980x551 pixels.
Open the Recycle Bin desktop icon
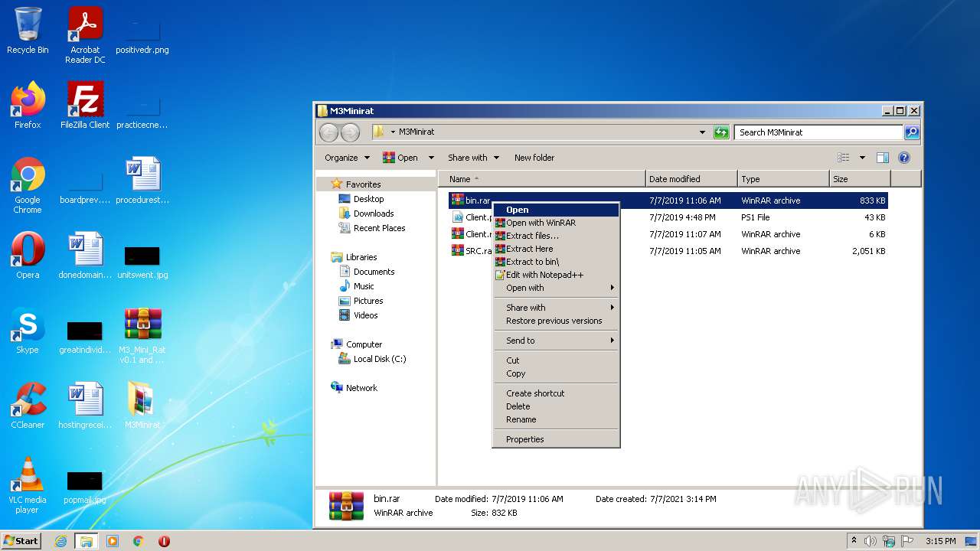click(x=28, y=31)
